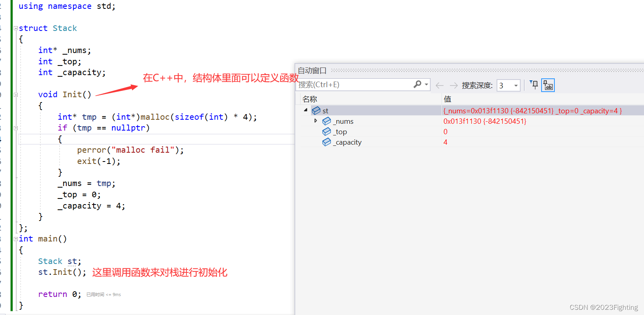Select the _nums row in Autos window
This screenshot has width=644, height=315.
tap(472, 121)
